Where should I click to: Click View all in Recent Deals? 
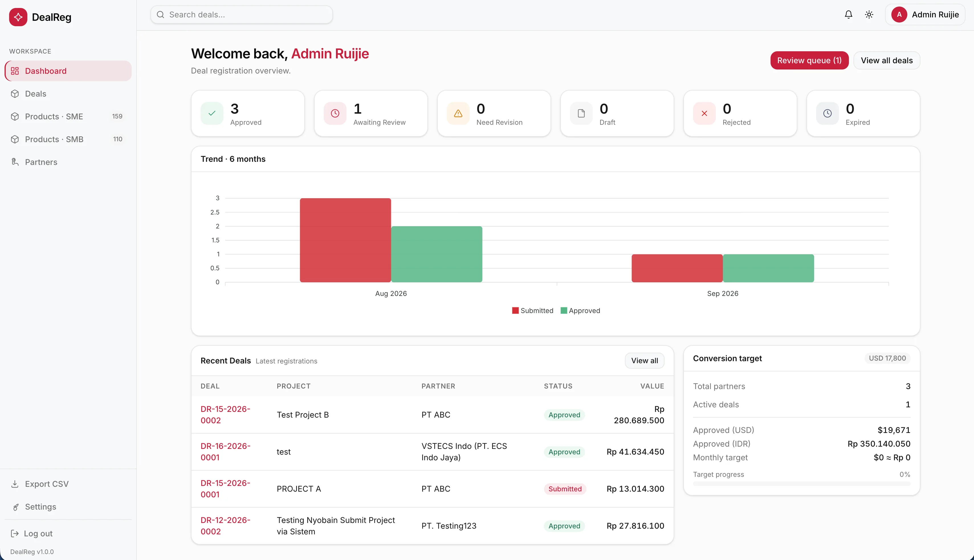(x=644, y=361)
